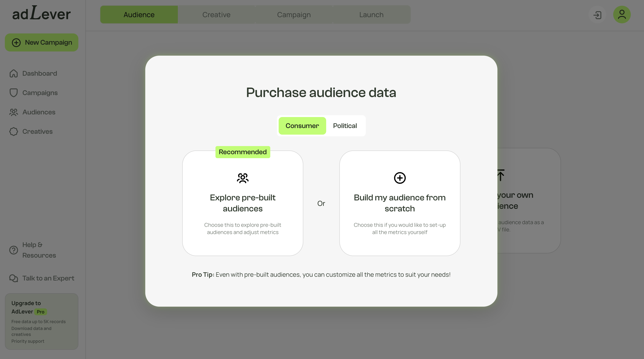The height and width of the screenshot is (359, 644).
Task: Click 'Free data up to 5K records' text
Action: (x=39, y=322)
